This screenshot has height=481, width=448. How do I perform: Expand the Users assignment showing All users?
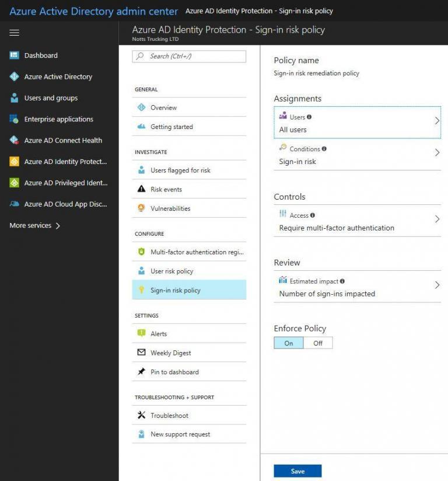(356, 121)
